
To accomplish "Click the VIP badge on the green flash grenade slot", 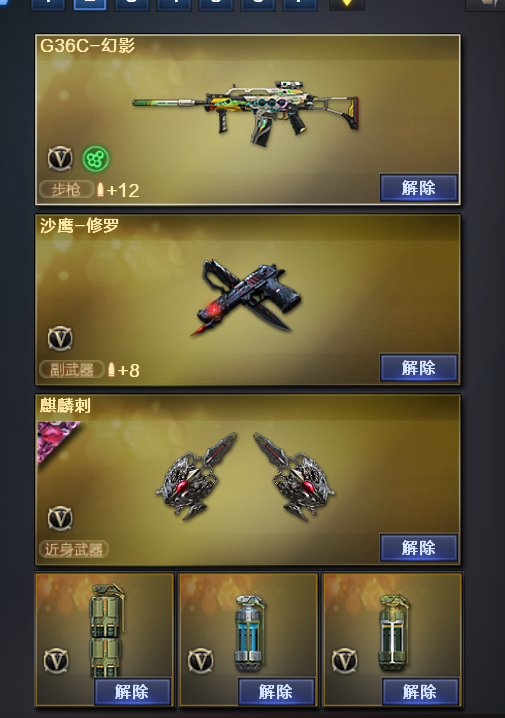I will point(344,661).
